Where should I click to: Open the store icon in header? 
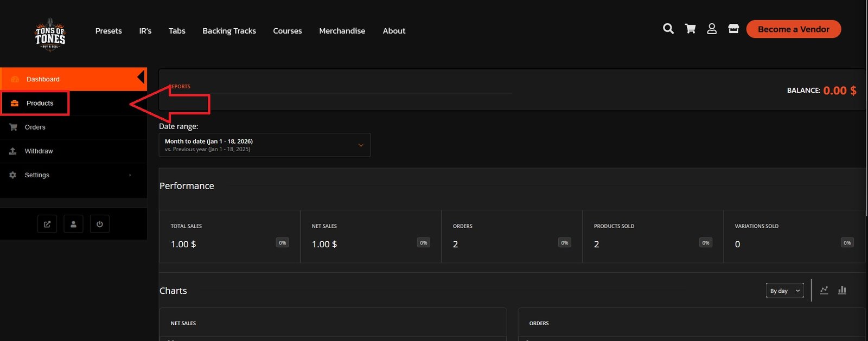(x=733, y=29)
